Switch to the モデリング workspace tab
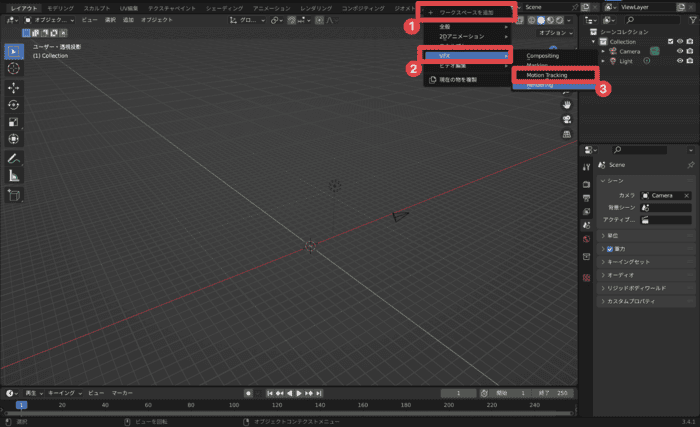This screenshot has width=700, height=427. (x=59, y=7)
